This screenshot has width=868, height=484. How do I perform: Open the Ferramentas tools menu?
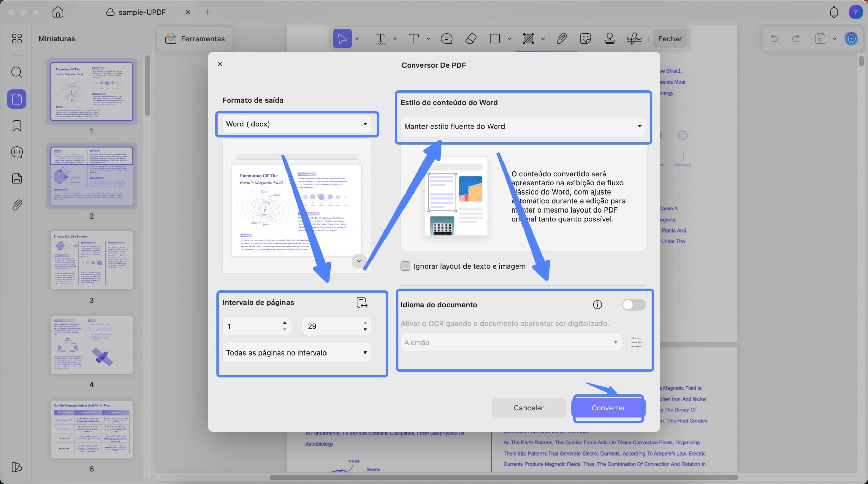click(195, 39)
